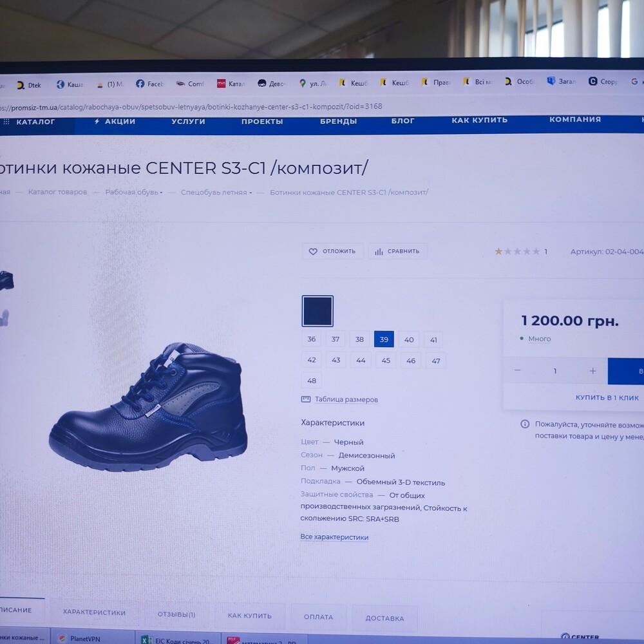Open the Все характеристики link

point(334,537)
